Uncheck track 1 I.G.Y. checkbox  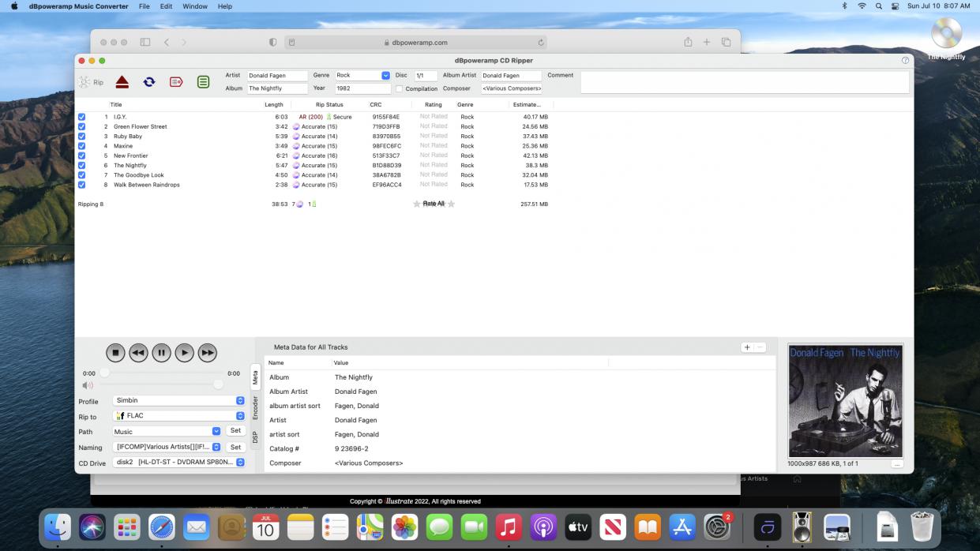[82, 117]
